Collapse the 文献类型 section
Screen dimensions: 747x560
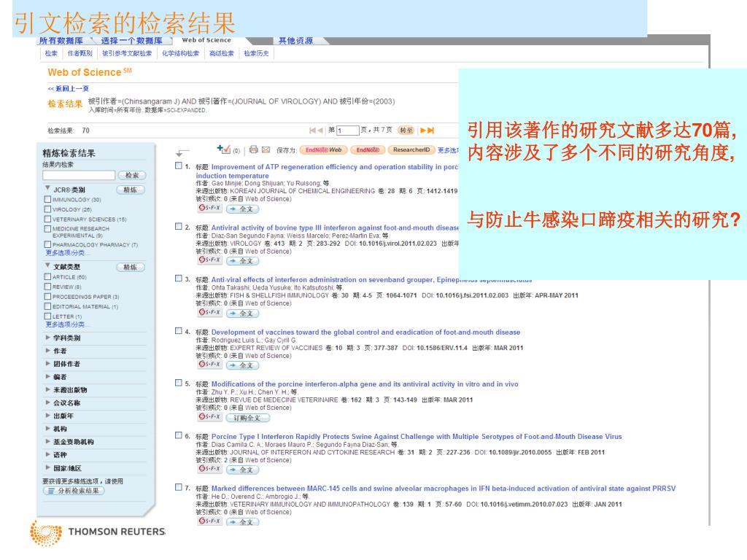pos(47,265)
